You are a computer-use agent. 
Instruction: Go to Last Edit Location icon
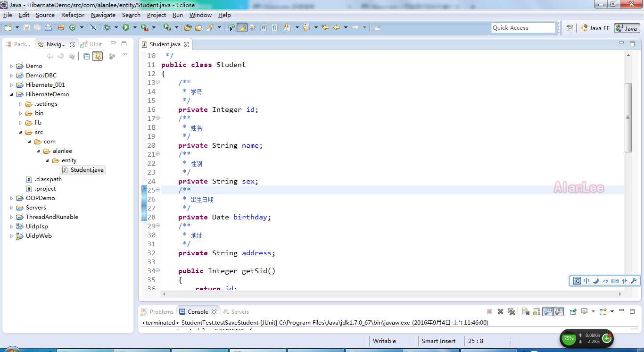pyautogui.click(x=325, y=28)
